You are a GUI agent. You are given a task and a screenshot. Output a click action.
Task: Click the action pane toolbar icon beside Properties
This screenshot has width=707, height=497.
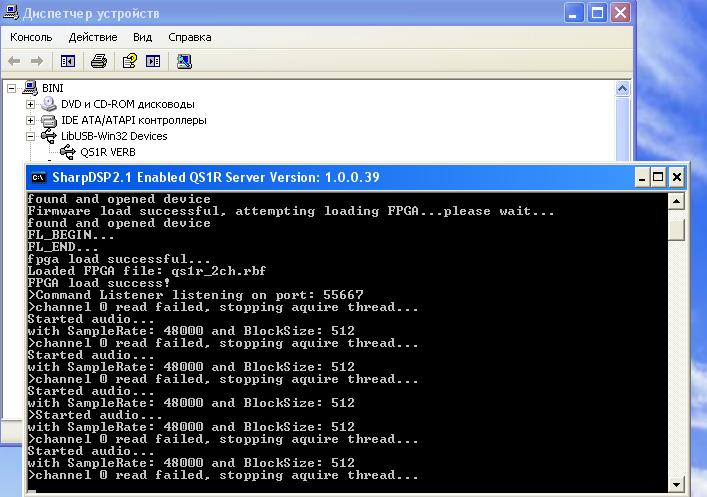pyautogui.click(x=153, y=61)
